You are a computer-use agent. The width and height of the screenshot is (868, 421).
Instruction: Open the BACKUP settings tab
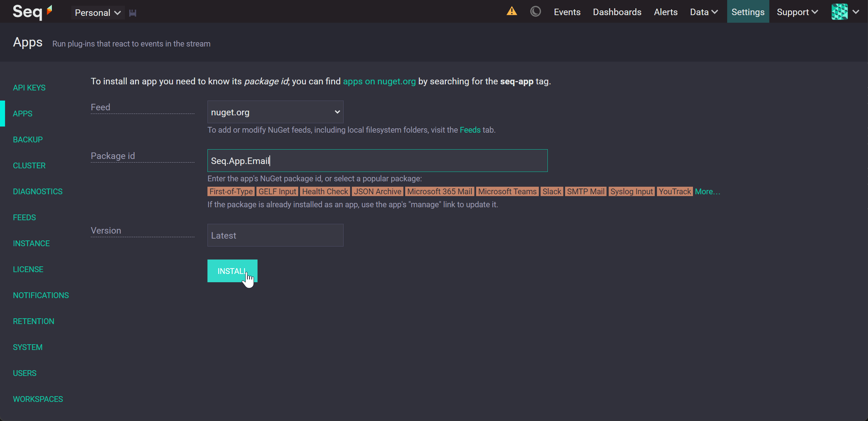pyautogui.click(x=28, y=139)
